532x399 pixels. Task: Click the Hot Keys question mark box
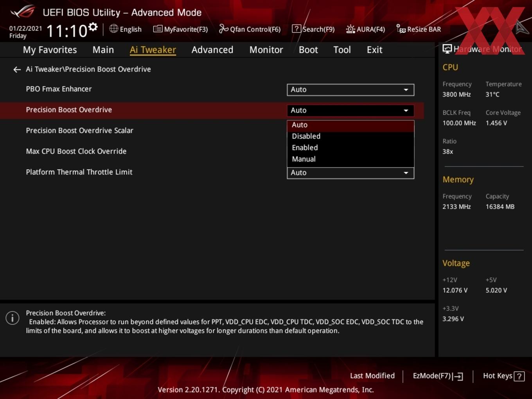click(519, 376)
